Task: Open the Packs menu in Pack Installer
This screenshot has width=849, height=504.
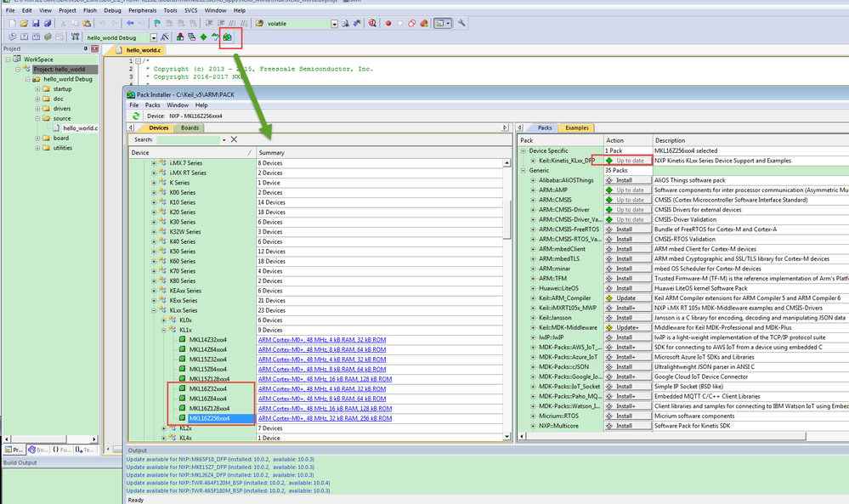Action: point(153,105)
